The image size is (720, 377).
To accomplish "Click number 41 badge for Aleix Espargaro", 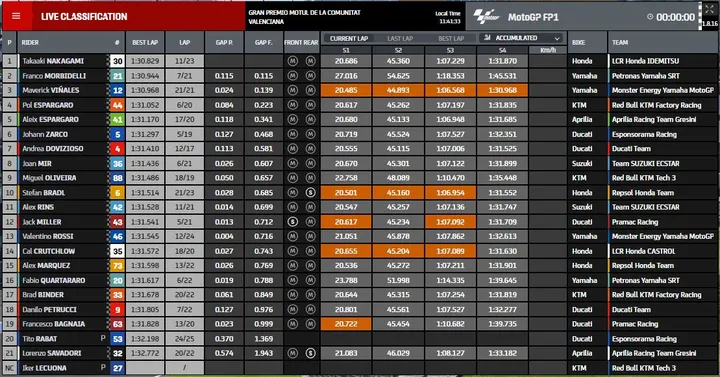I will [x=118, y=119].
